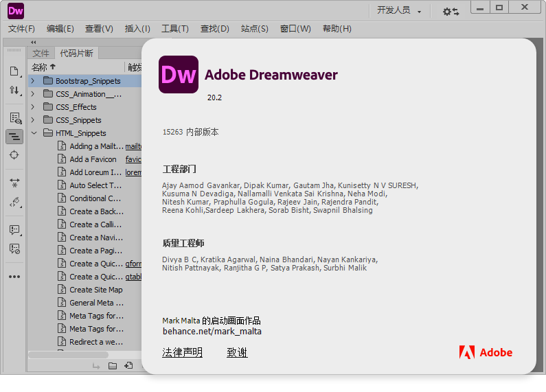Click the behance.net/mark_malta text
The width and height of the screenshot is (546, 392).
click(x=212, y=331)
